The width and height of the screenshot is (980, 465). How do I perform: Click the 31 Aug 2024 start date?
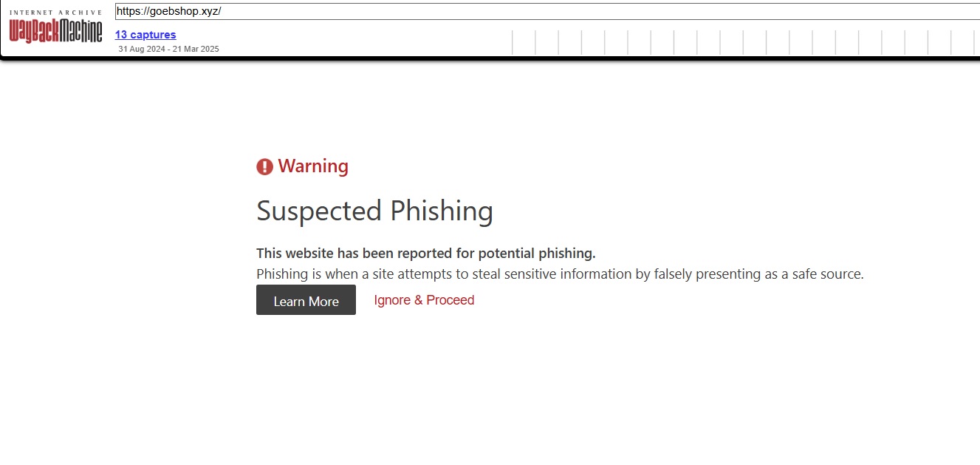(x=141, y=49)
